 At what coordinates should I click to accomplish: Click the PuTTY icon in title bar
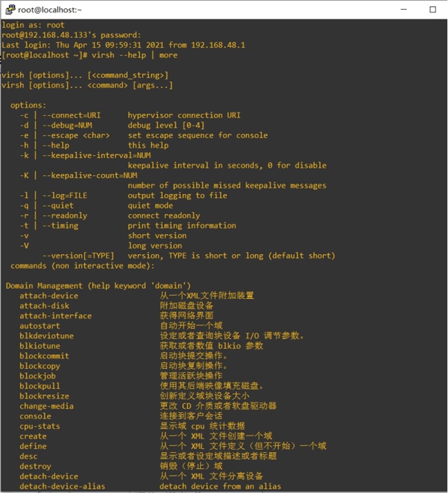[10, 9]
